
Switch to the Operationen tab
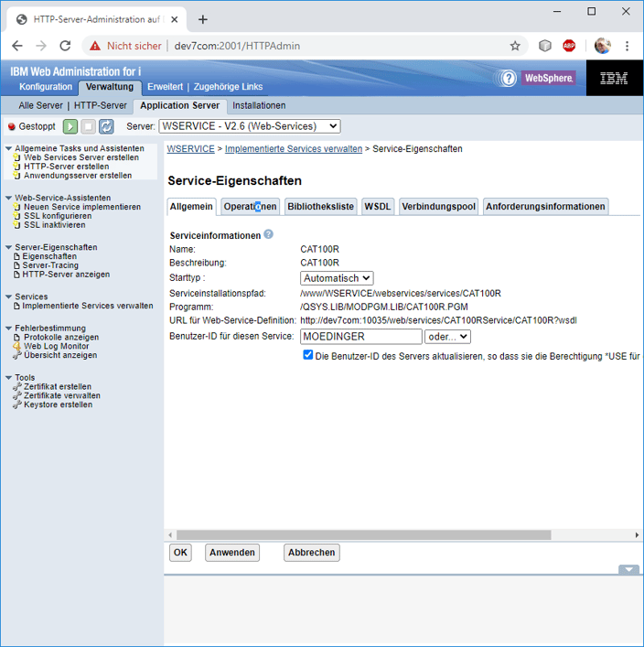(x=250, y=206)
